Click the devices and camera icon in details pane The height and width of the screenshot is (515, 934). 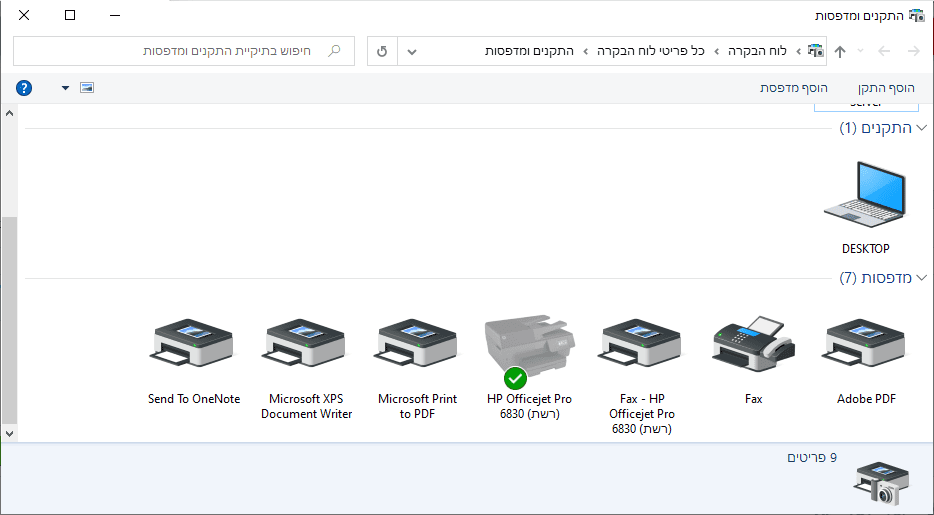882,484
